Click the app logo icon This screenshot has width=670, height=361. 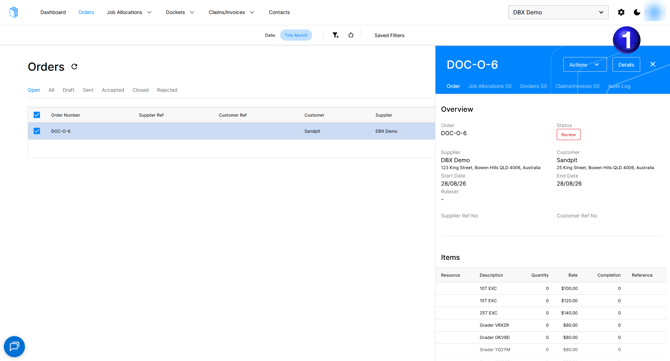(x=14, y=12)
